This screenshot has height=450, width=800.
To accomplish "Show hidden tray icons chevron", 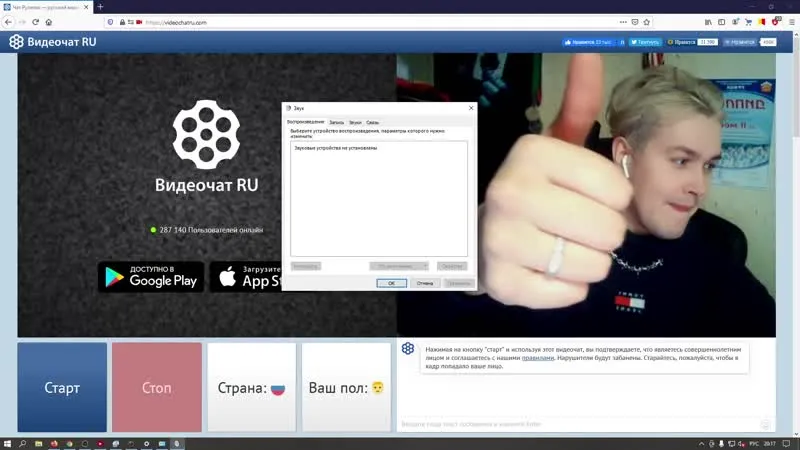I will pyautogui.click(x=701, y=444).
